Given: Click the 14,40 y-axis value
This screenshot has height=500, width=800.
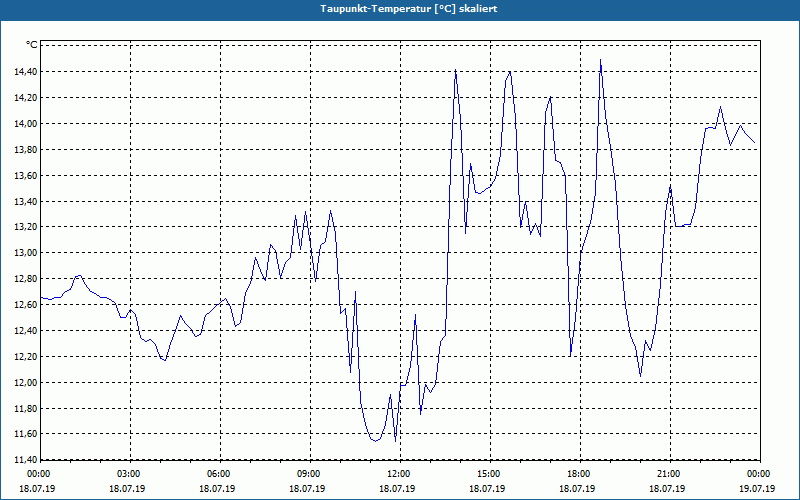Looking at the screenshot, I should [26, 71].
